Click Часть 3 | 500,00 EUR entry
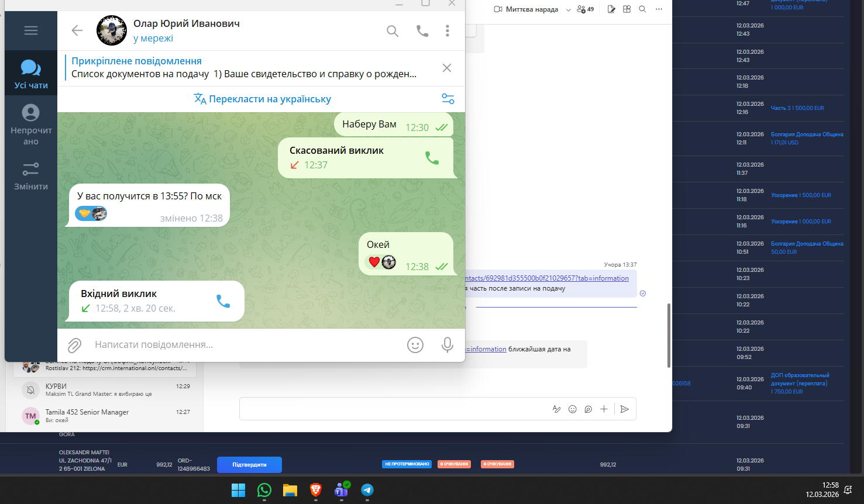Screen dimensions: 864x504 (797, 108)
